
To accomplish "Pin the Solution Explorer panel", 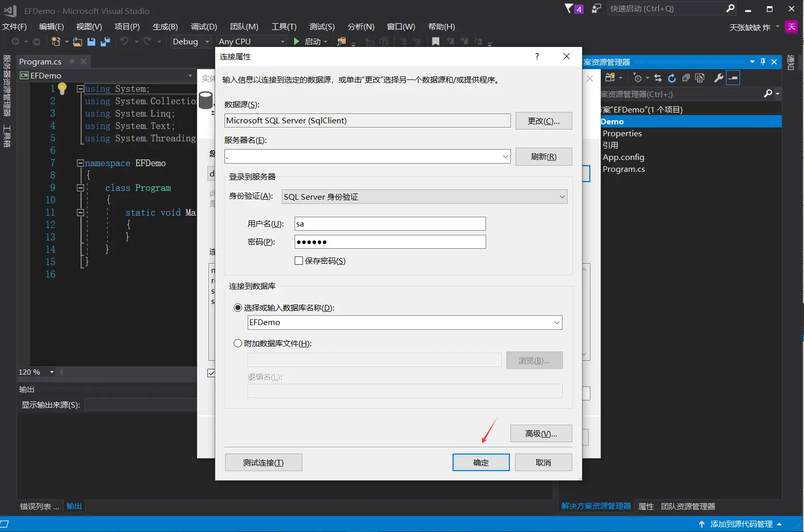I will point(763,62).
